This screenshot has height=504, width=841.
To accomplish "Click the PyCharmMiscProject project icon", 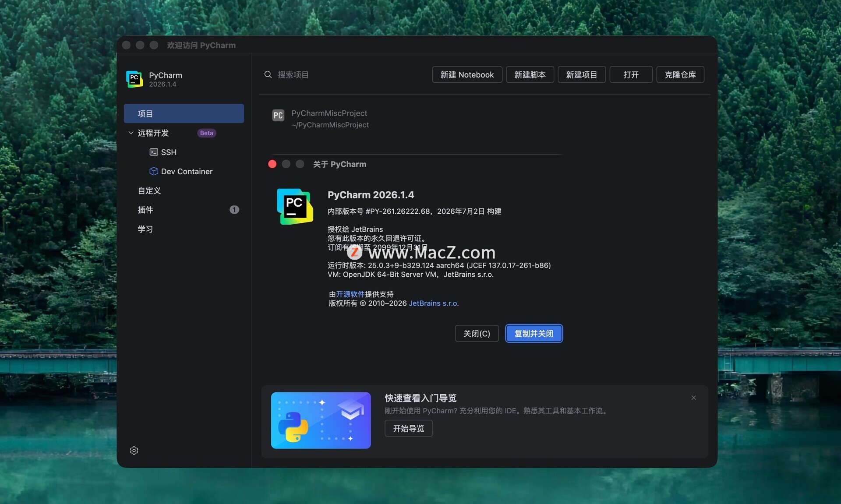I will (x=278, y=115).
